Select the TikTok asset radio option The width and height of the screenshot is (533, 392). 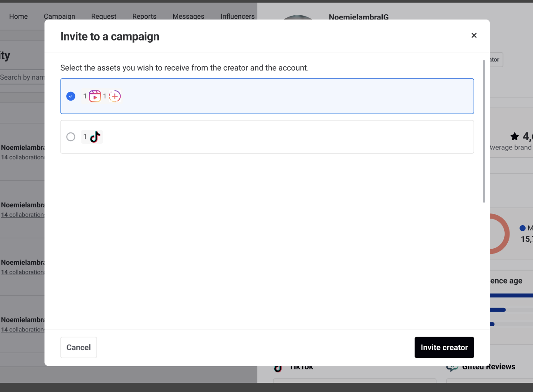tap(71, 137)
